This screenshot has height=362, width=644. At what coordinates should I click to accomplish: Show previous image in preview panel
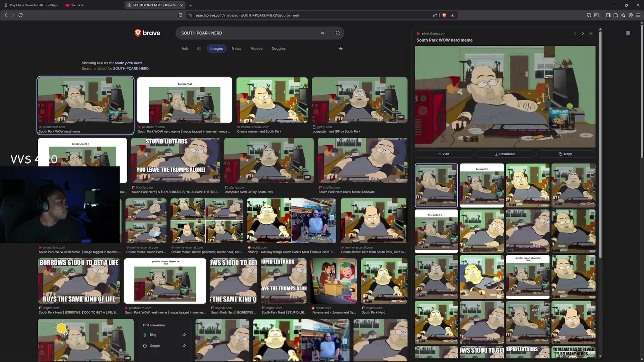(575, 33)
